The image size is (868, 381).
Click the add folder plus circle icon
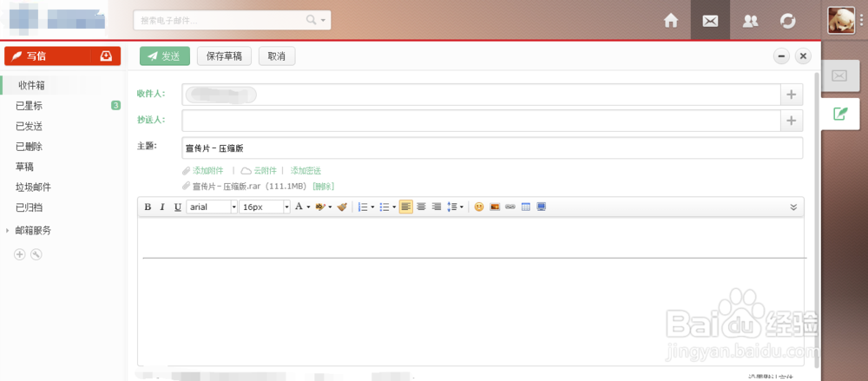[20, 254]
